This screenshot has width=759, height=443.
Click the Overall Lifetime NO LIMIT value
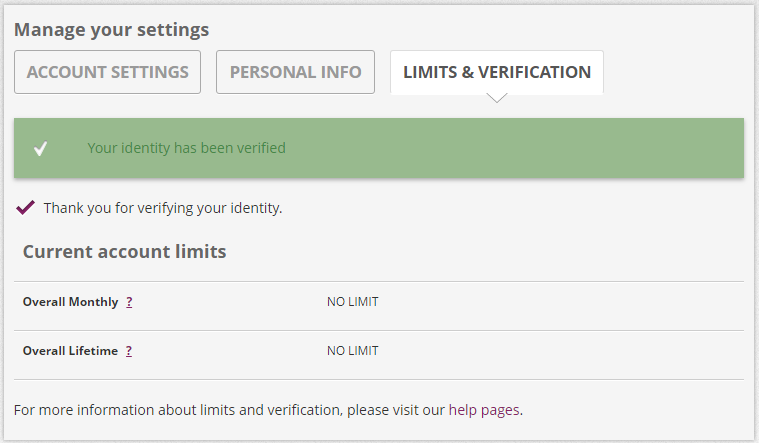(x=352, y=351)
